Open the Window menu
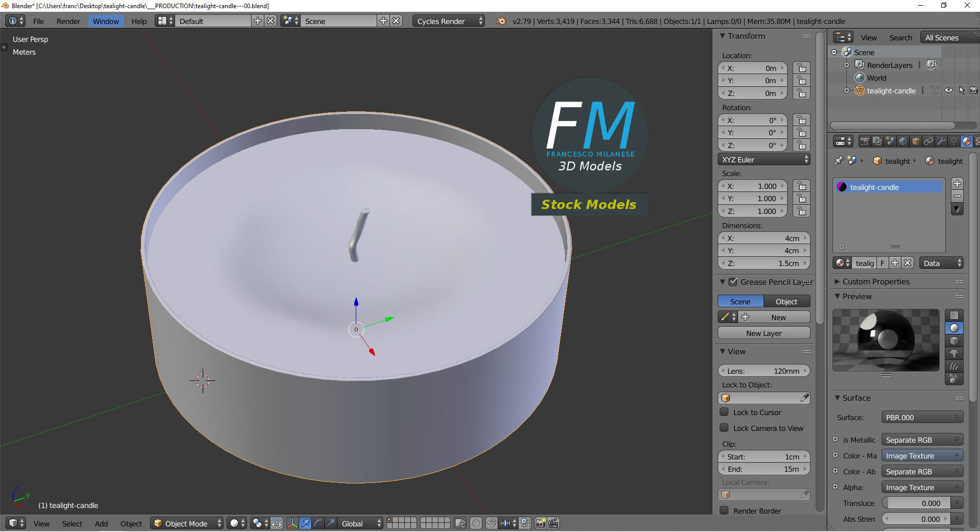Image resolution: width=980 pixels, height=532 pixels. (106, 21)
